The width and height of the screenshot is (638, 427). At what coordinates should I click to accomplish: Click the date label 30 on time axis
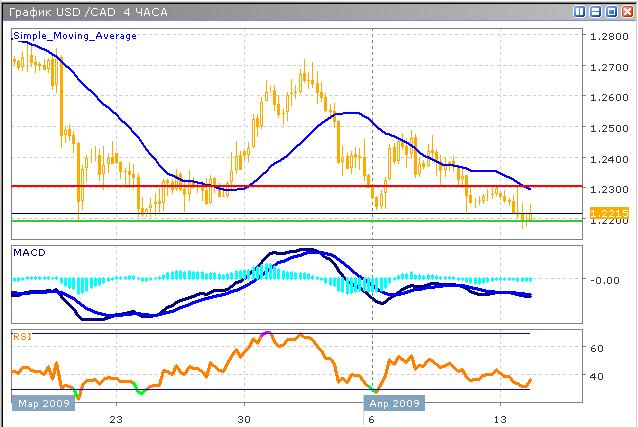pos(244,418)
